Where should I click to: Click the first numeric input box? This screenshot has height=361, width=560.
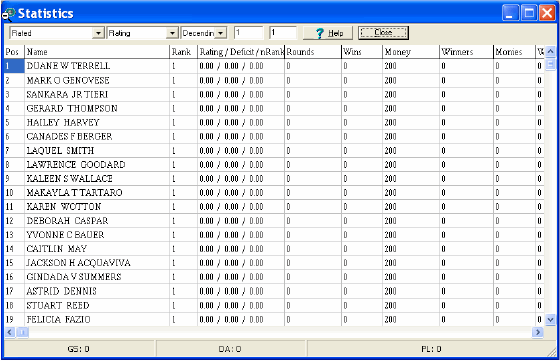pyautogui.click(x=249, y=33)
